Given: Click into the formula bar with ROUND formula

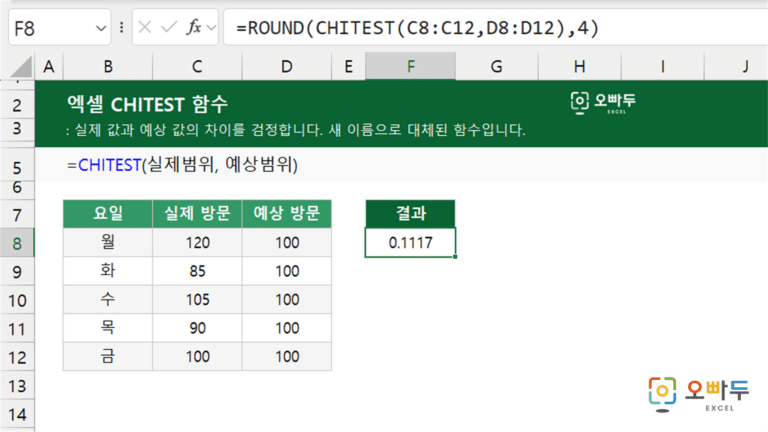Looking at the screenshot, I should tap(496, 28).
